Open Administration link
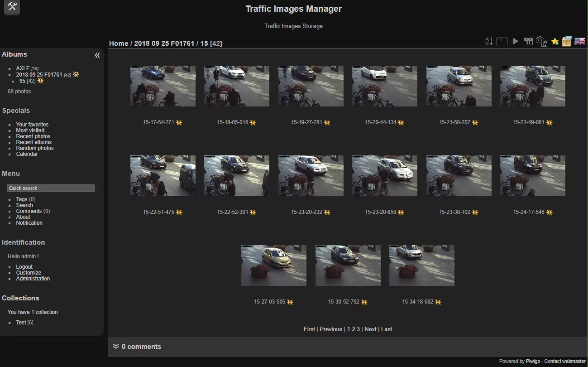 33,279
